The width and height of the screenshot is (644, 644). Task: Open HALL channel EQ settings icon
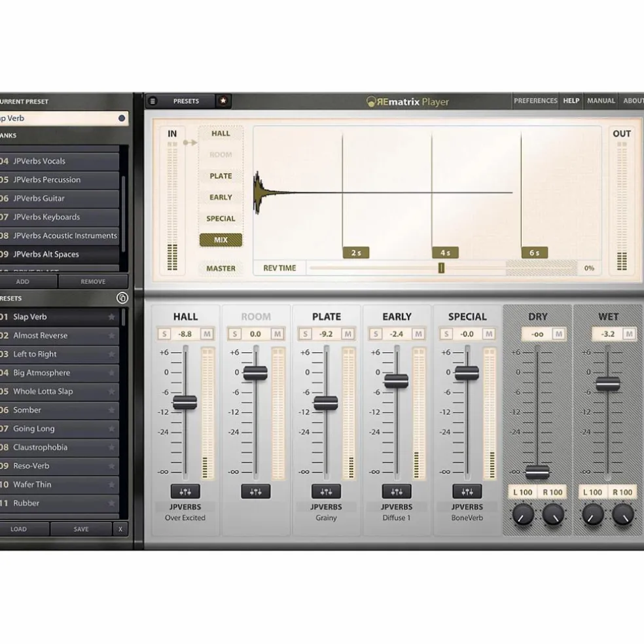point(185,492)
